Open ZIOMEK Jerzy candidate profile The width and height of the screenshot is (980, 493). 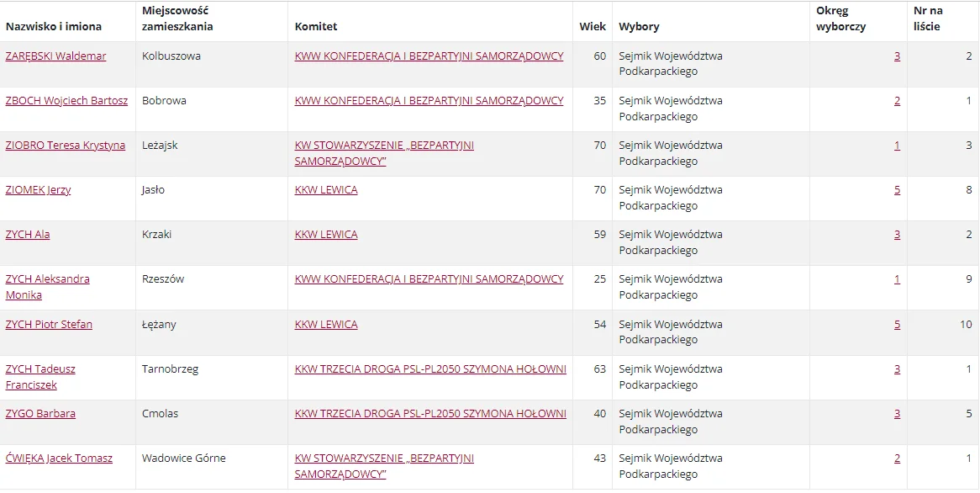[x=38, y=189]
